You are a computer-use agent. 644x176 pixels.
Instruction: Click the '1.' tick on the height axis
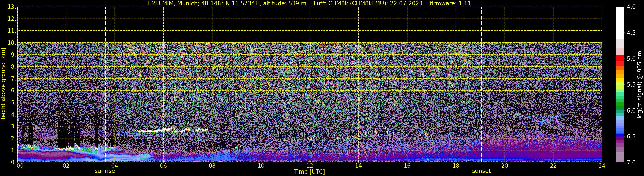tap(13, 151)
